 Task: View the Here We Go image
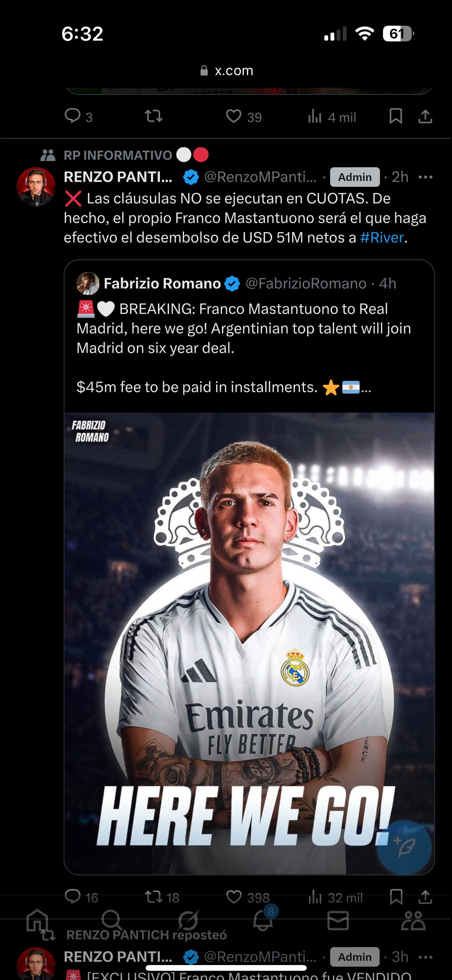249,643
